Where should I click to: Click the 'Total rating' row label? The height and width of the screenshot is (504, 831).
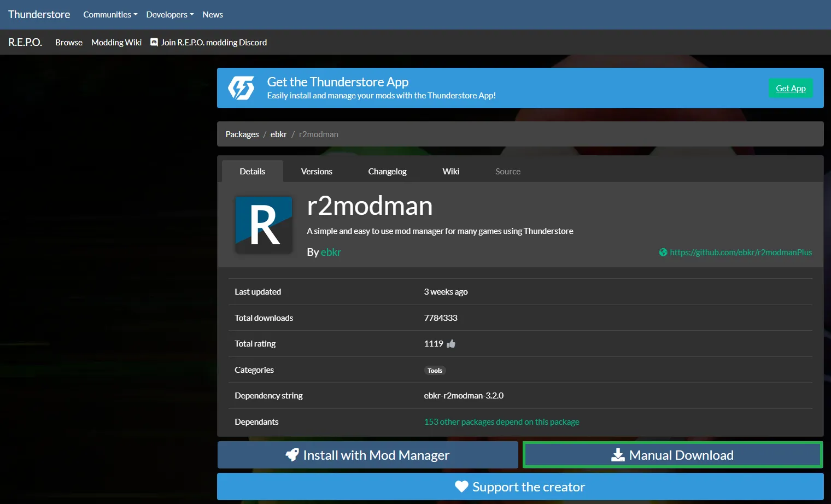click(x=255, y=344)
